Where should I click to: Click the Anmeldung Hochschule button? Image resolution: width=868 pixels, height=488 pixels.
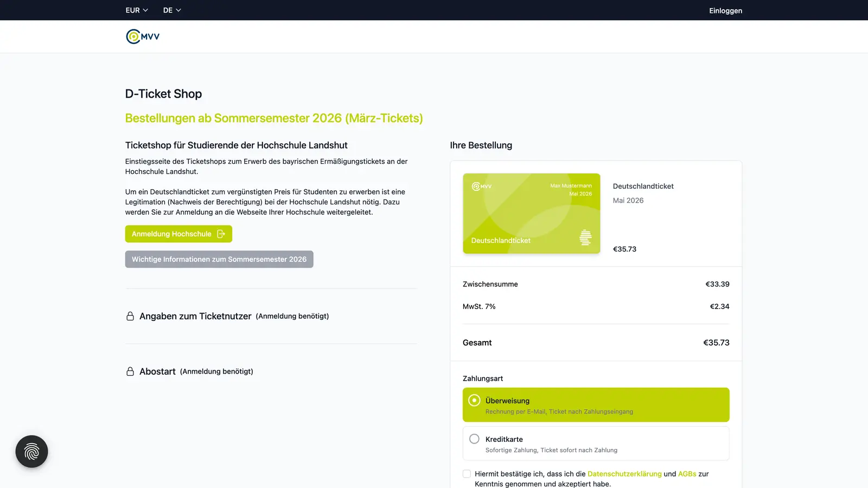[x=178, y=234]
